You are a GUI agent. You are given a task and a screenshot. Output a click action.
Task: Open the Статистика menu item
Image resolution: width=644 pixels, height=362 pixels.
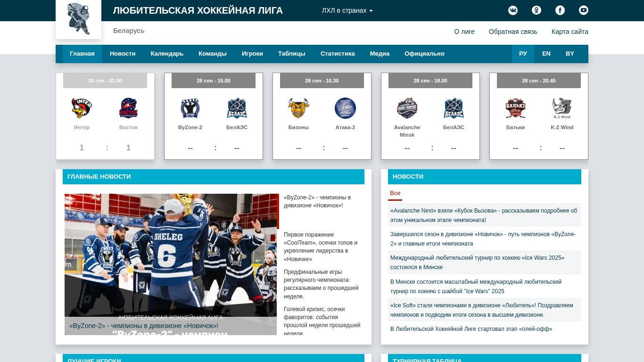click(x=338, y=54)
